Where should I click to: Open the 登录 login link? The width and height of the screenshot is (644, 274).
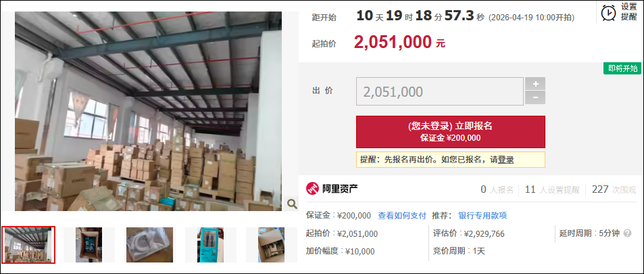coord(505,160)
